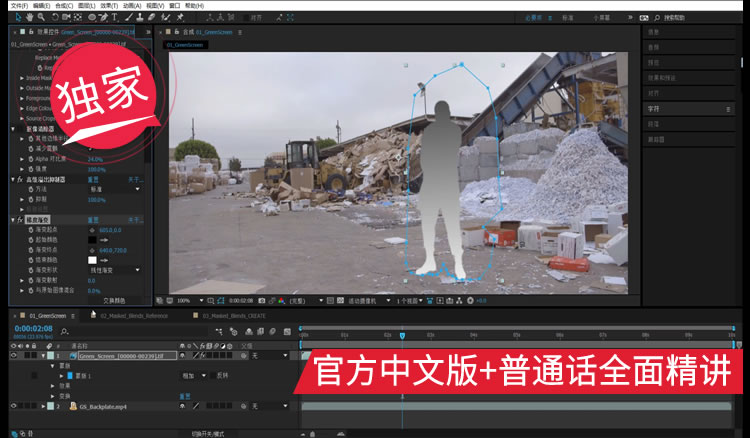Click the 渐变起点 crosshair point picker

click(x=92, y=230)
